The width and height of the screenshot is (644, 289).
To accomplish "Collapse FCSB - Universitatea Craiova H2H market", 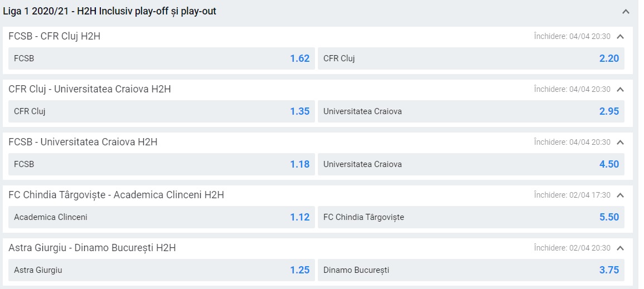I will click(x=621, y=142).
